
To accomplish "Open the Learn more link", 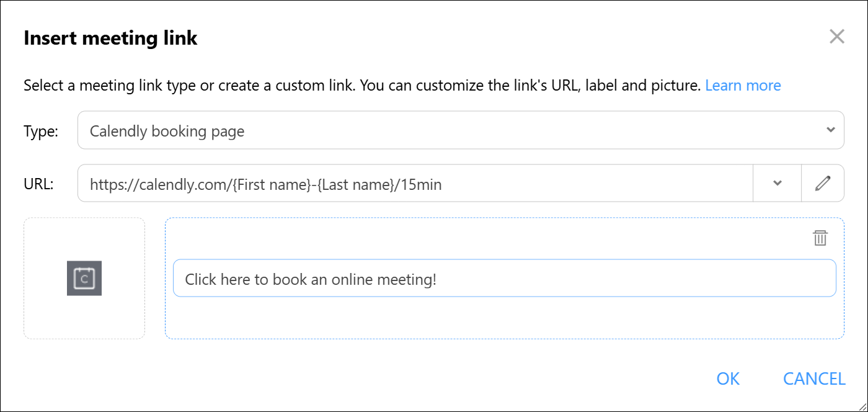I will tap(743, 85).
